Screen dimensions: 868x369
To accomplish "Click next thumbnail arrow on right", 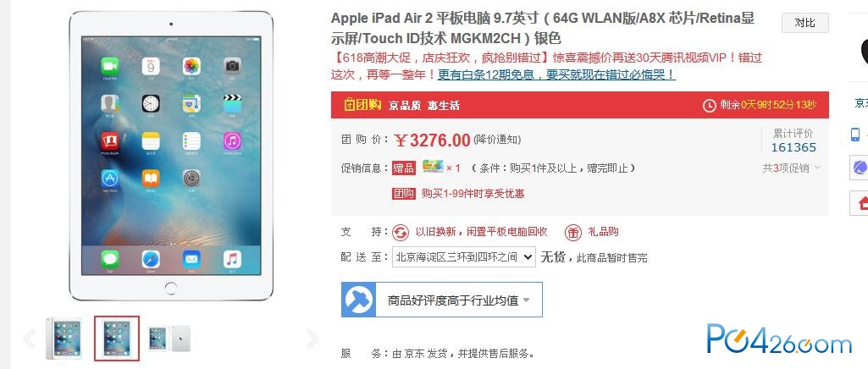I will 312,339.
